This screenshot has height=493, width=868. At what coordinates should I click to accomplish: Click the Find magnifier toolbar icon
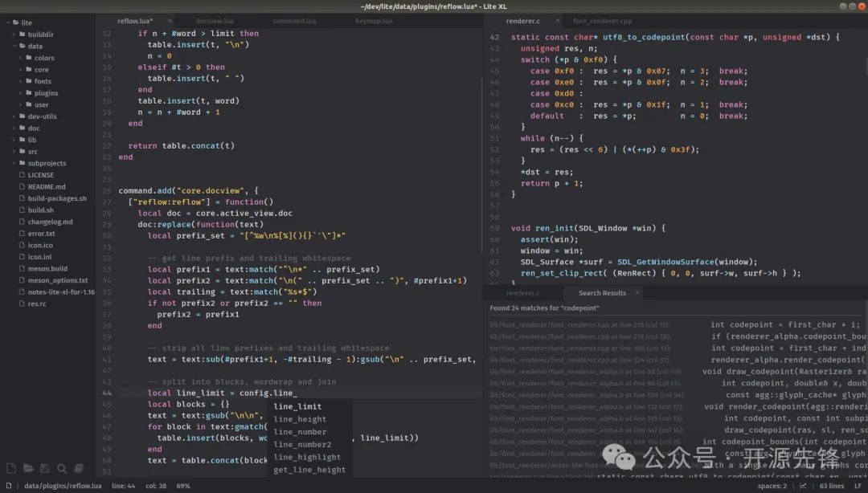coord(62,468)
